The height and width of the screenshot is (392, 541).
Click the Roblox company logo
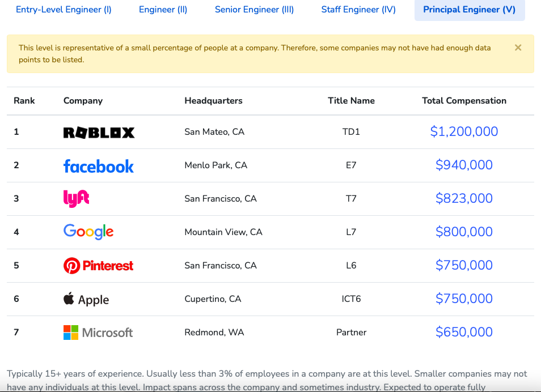(x=99, y=133)
